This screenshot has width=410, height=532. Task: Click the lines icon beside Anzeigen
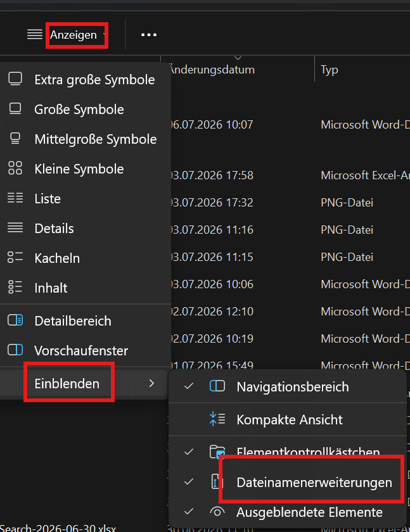click(x=35, y=35)
